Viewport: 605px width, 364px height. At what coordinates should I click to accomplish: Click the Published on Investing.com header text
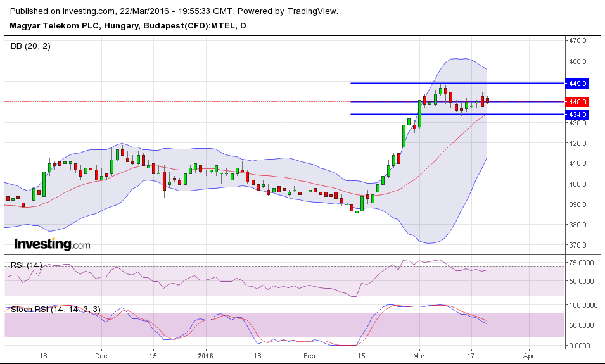[x=175, y=11]
